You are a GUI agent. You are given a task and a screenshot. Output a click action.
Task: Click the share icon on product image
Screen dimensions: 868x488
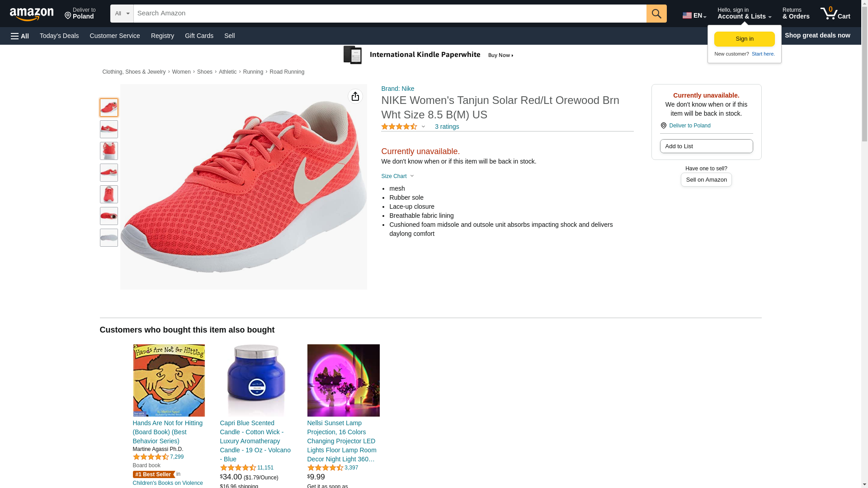point(355,96)
